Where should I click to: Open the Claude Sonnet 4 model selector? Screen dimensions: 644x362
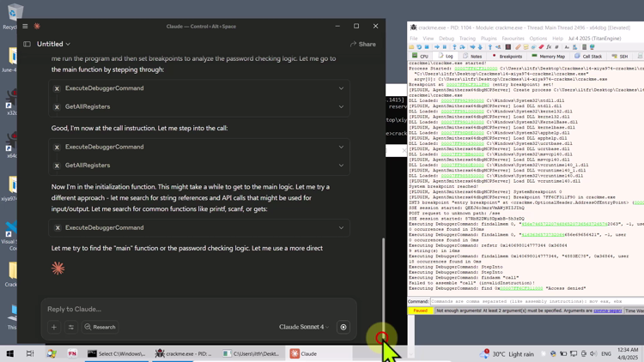pos(303,327)
